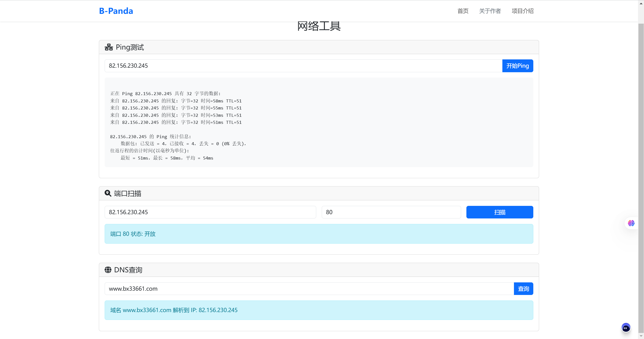Click the ping reply line with 时间=58ms
This screenshot has width=644, height=339.
pyautogui.click(x=176, y=101)
